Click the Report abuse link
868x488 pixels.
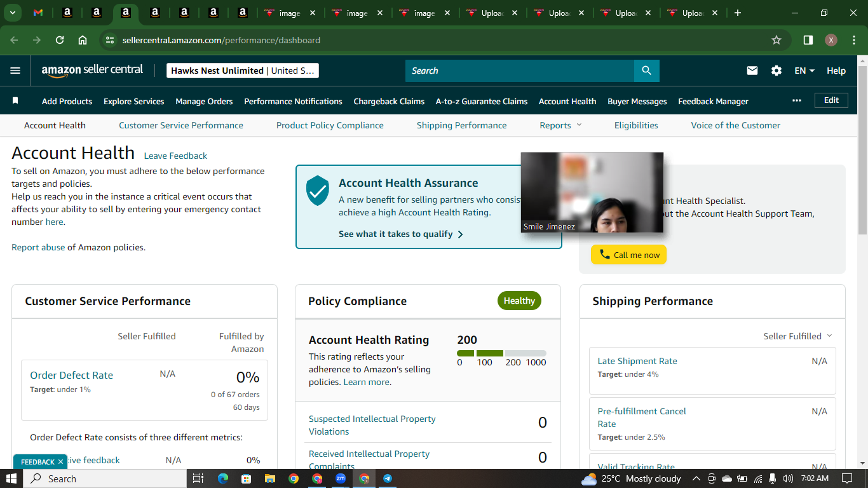[x=38, y=247]
